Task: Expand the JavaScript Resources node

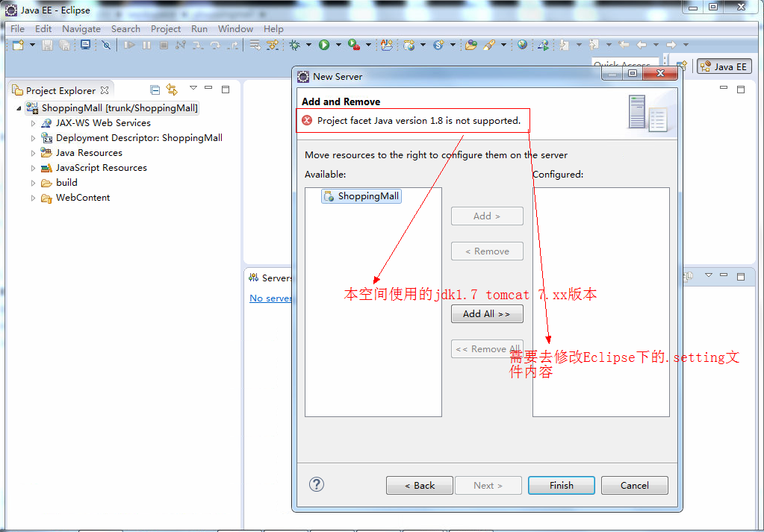Action: (x=33, y=169)
